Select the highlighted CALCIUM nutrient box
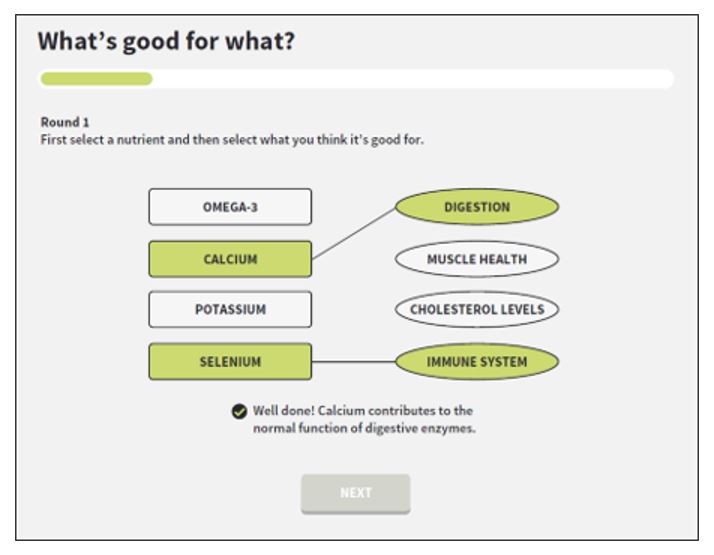714x555 pixels. [x=230, y=259]
